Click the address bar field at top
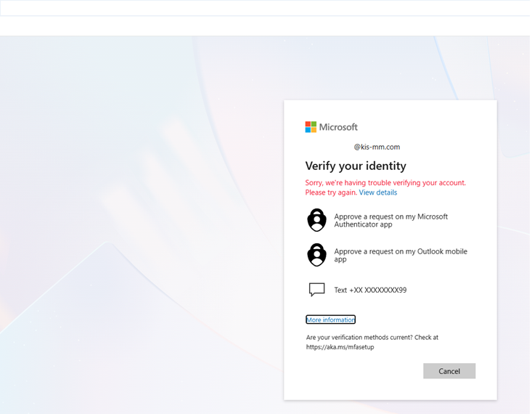The image size is (532, 414). click(266, 8)
